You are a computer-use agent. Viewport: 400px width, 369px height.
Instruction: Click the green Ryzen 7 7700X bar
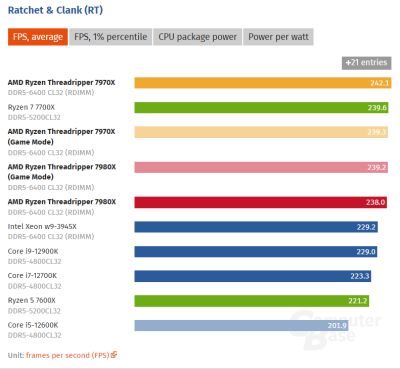261,107
